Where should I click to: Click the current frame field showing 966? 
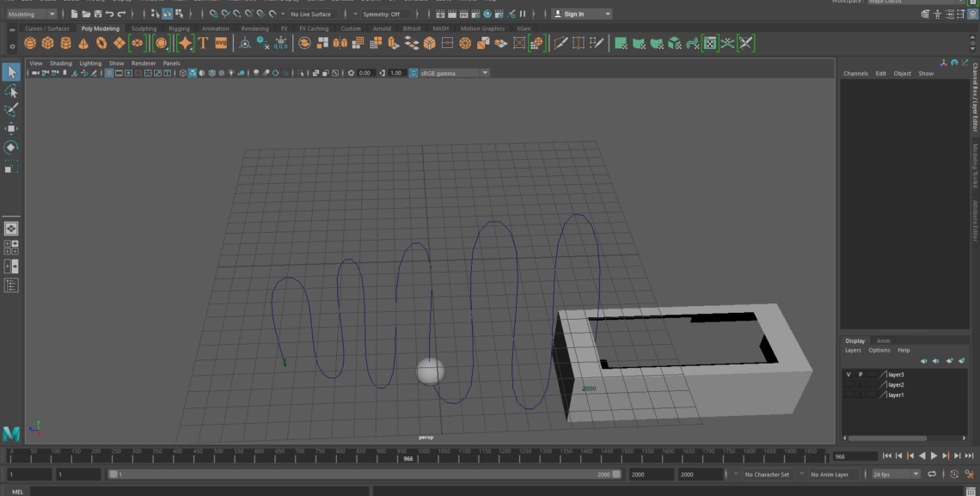pos(854,456)
